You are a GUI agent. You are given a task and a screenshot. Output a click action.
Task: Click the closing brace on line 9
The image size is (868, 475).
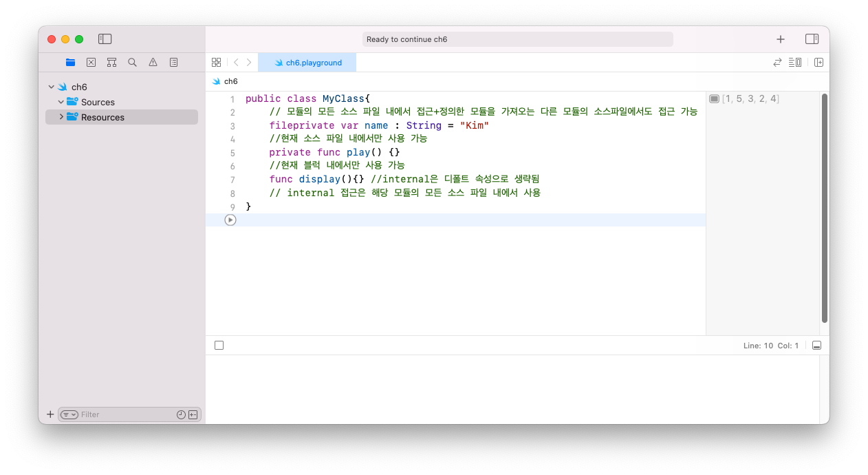pyautogui.click(x=248, y=207)
